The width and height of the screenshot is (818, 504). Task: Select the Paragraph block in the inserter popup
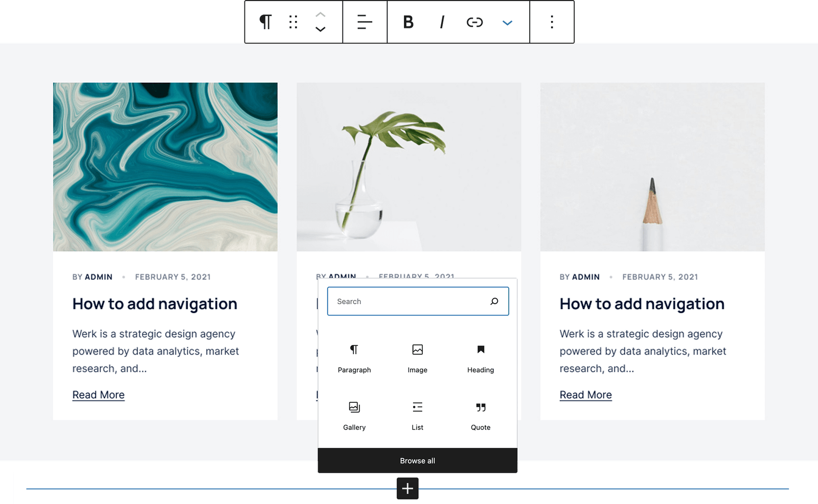tap(354, 357)
